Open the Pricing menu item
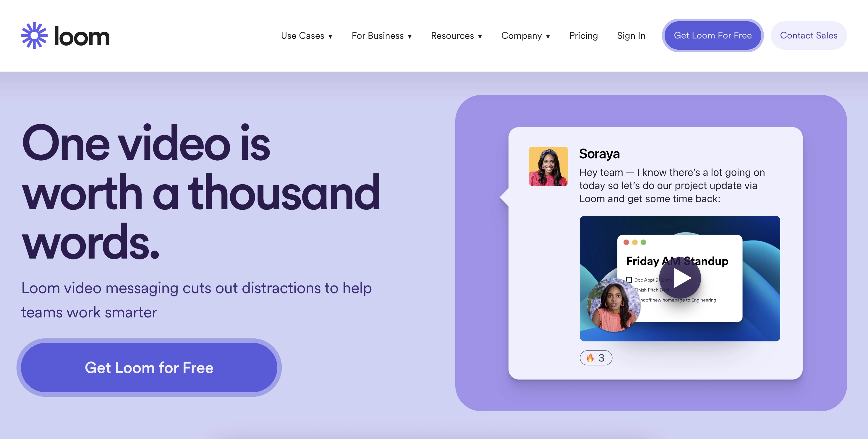Image resolution: width=868 pixels, height=439 pixels. tap(583, 35)
